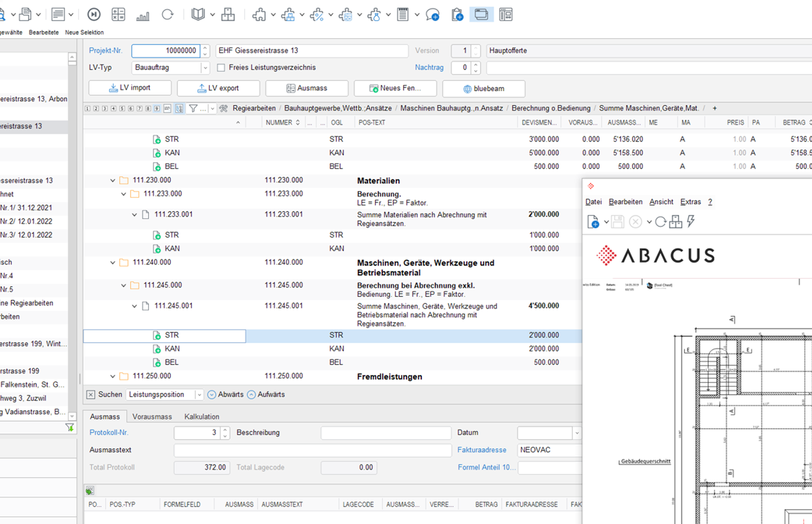Click the puzzle piece with percent icon
The width and height of the screenshot is (812, 524).
pos(317,15)
